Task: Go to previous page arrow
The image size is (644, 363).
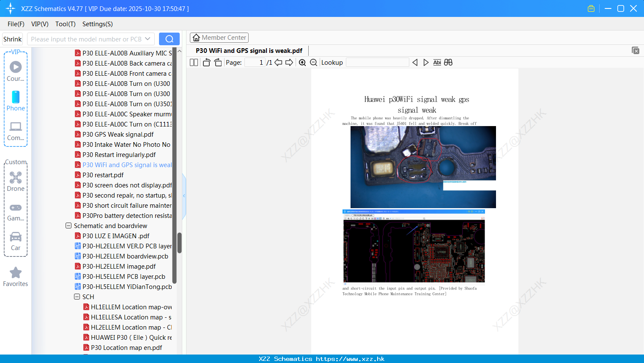Action: coord(278,62)
